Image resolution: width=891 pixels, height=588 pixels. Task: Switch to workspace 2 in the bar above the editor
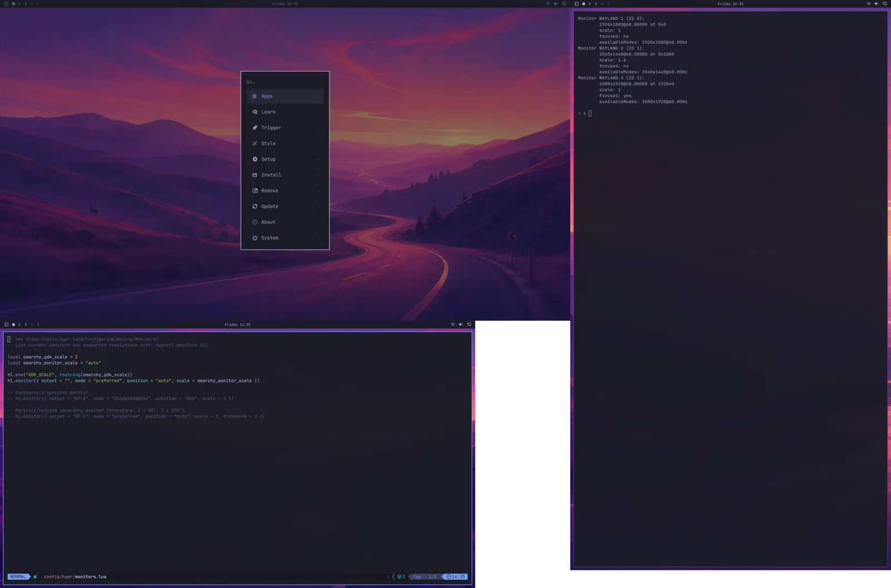click(x=19, y=325)
